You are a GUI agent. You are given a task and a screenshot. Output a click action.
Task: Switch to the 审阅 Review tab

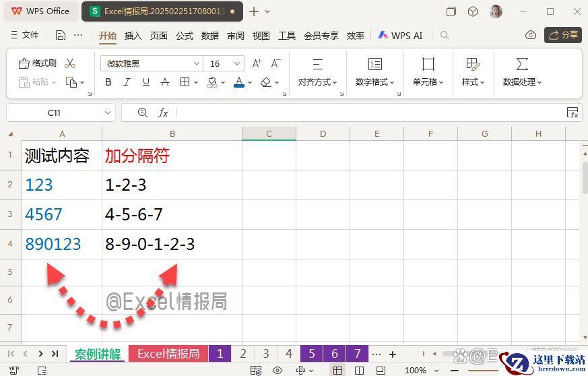coord(236,36)
